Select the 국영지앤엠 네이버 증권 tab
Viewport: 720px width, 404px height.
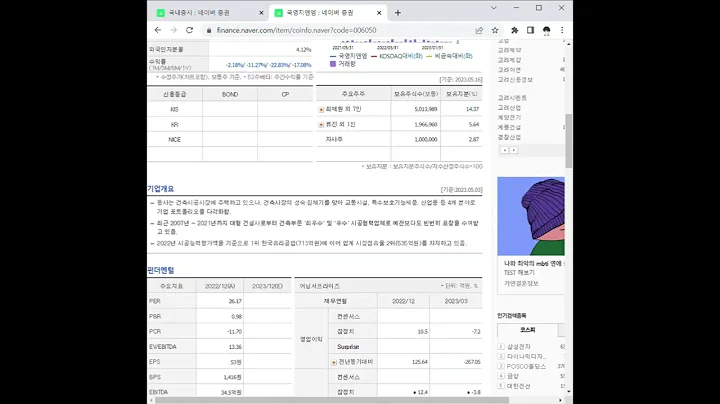[328, 13]
